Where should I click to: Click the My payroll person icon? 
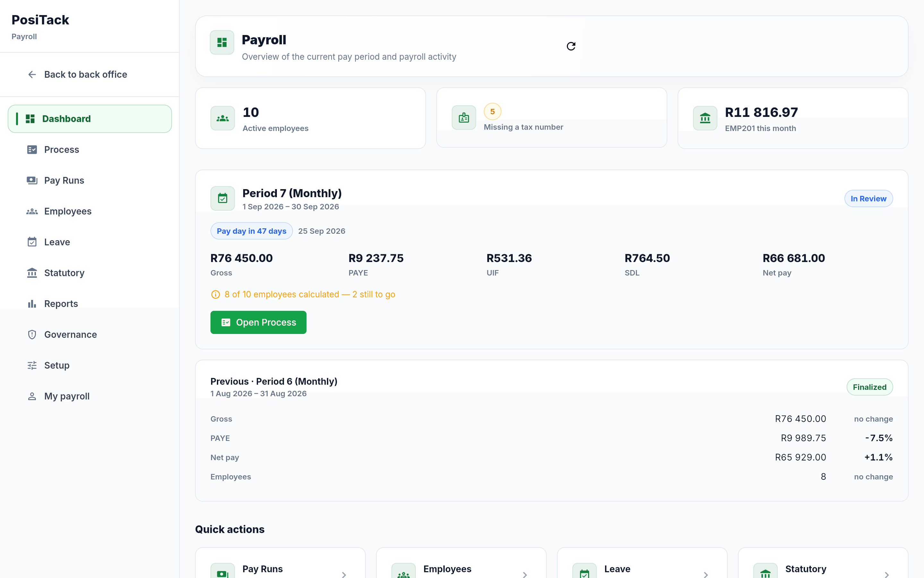tap(32, 396)
